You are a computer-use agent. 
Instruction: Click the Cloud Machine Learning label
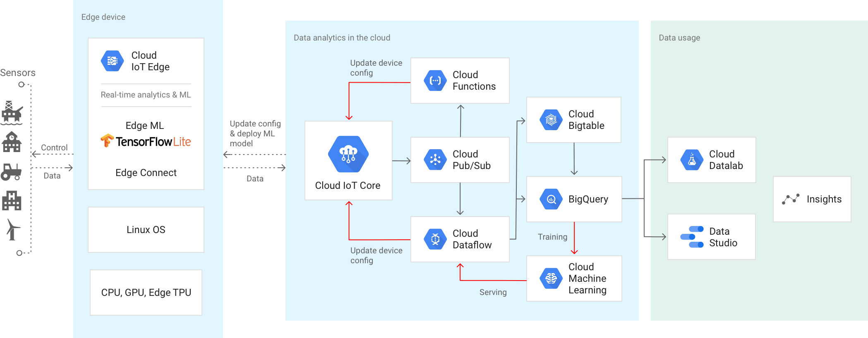[x=587, y=278]
